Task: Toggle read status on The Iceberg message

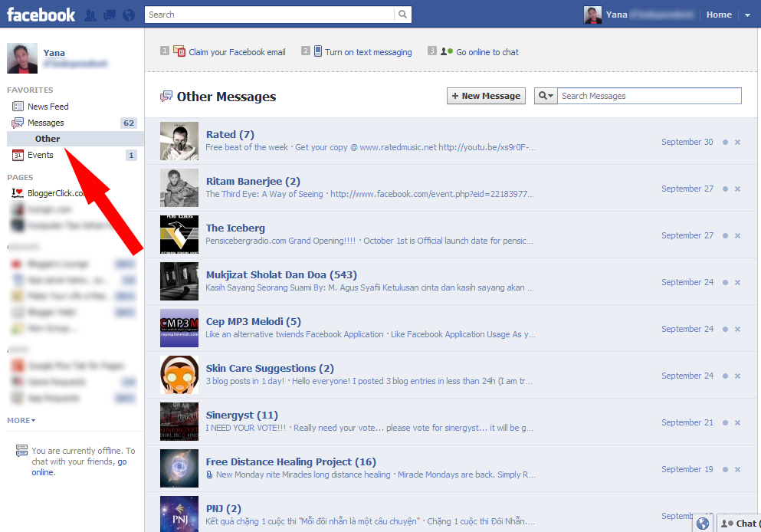Action: tap(725, 235)
